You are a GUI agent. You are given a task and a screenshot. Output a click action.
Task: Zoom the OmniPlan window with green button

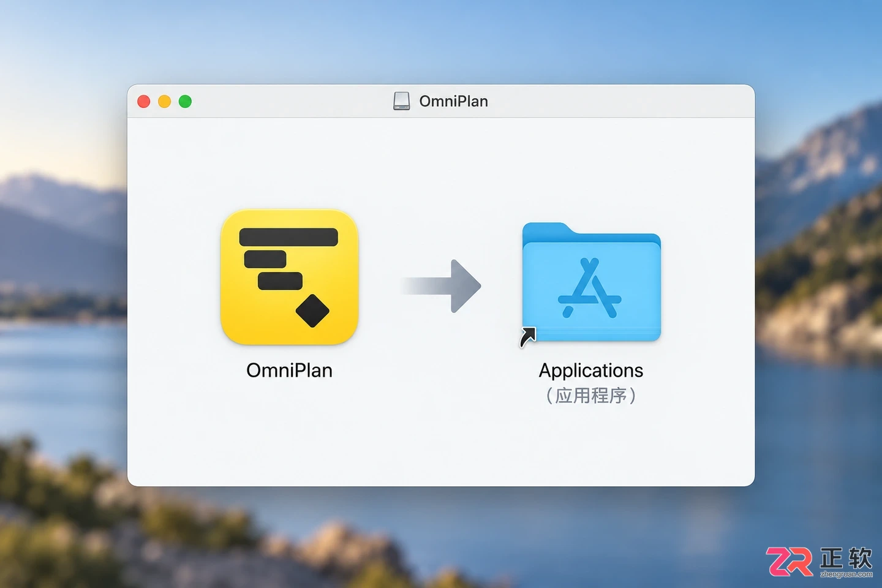[185, 102]
